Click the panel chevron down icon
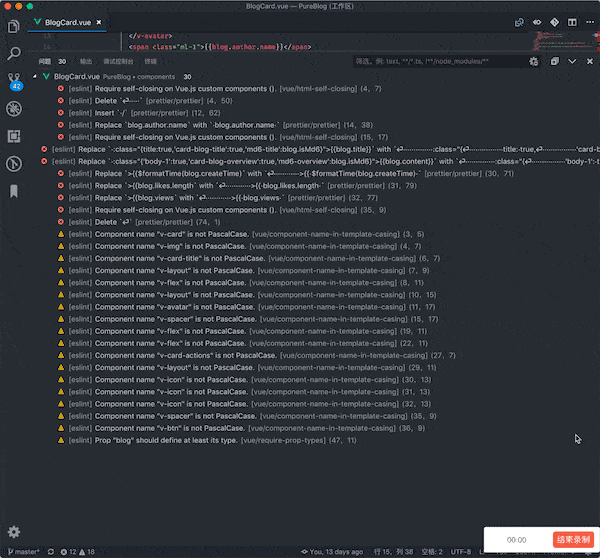 572,61
